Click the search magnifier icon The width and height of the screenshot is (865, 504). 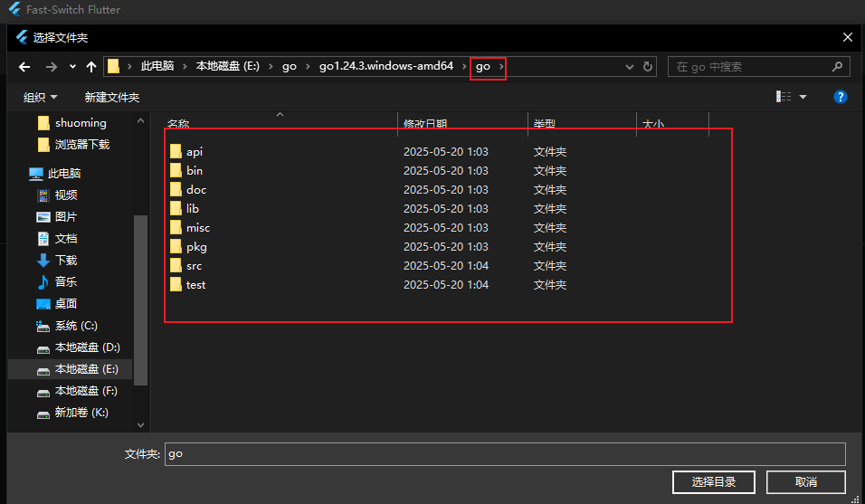click(x=837, y=67)
